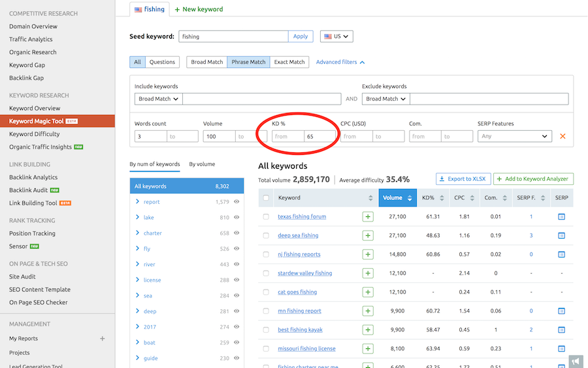The width and height of the screenshot is (588, 368).
Task: Click CPC (USD) from field
Action: click(356, 136)
